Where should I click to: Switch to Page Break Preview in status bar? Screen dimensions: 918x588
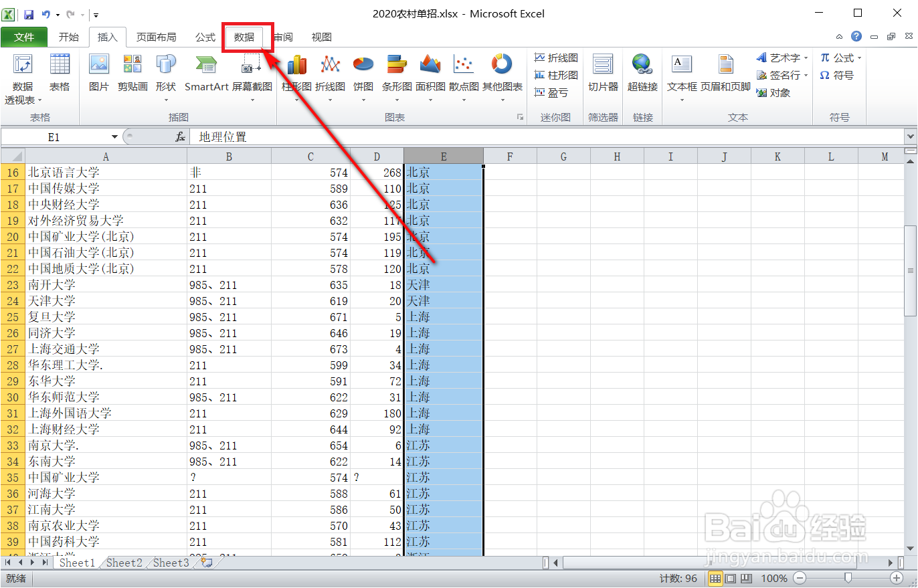click(746, 578)
